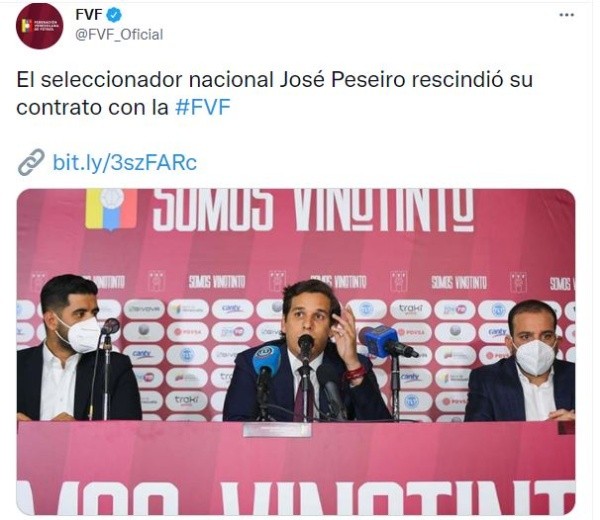Click the masked man on left

(x=75, y=348)
